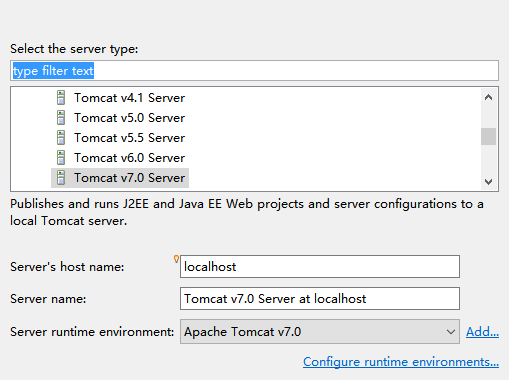Focus the type filter text field
Viewport: 509px width, 380px height.
point(254,71)
